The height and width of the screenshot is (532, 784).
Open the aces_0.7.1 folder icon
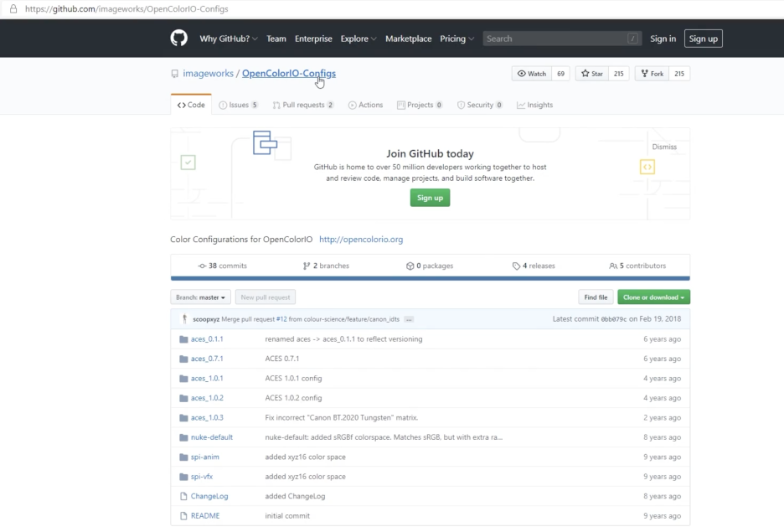click(x=183, y=359)
